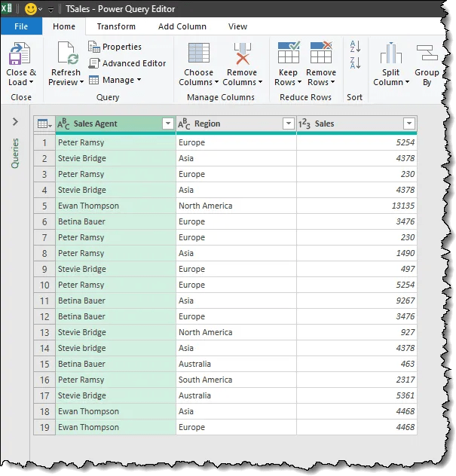Click the Choose Columns icon

(x=199, y=53)
